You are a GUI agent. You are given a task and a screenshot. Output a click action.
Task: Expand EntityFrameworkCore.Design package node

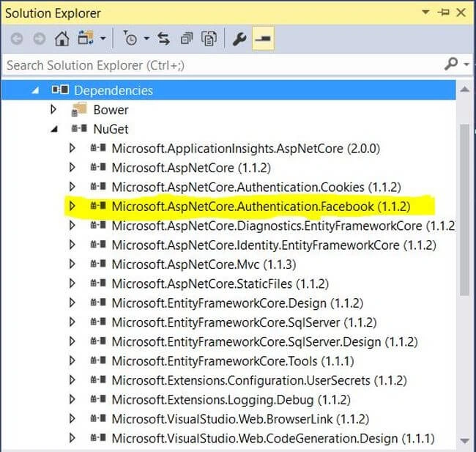72,303
